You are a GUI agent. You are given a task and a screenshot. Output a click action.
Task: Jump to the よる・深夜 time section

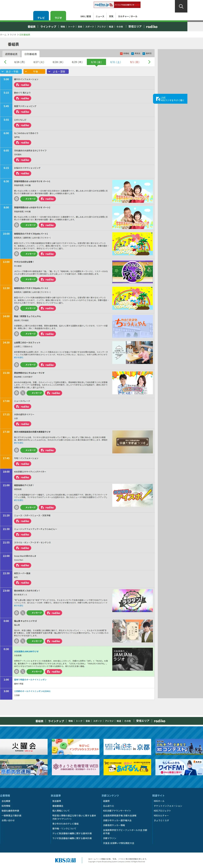point(58,71)
